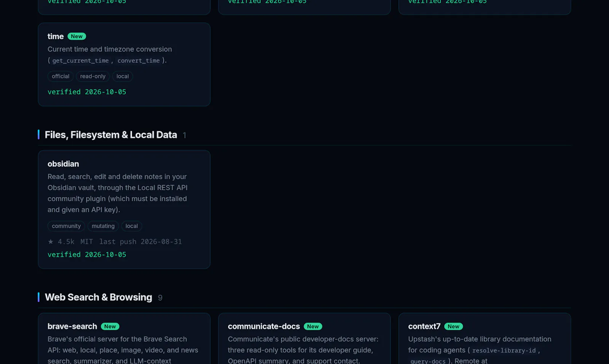Click the star icon before 4.5k

tap(51, 242)
